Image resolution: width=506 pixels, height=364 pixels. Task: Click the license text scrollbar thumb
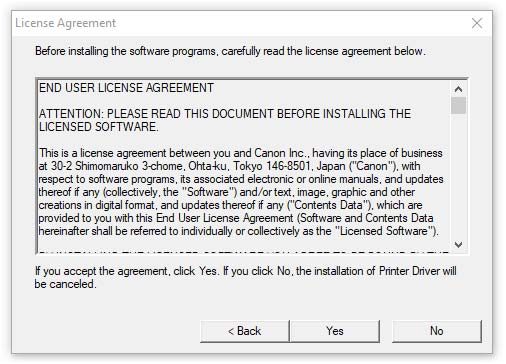tap(459, 105)
